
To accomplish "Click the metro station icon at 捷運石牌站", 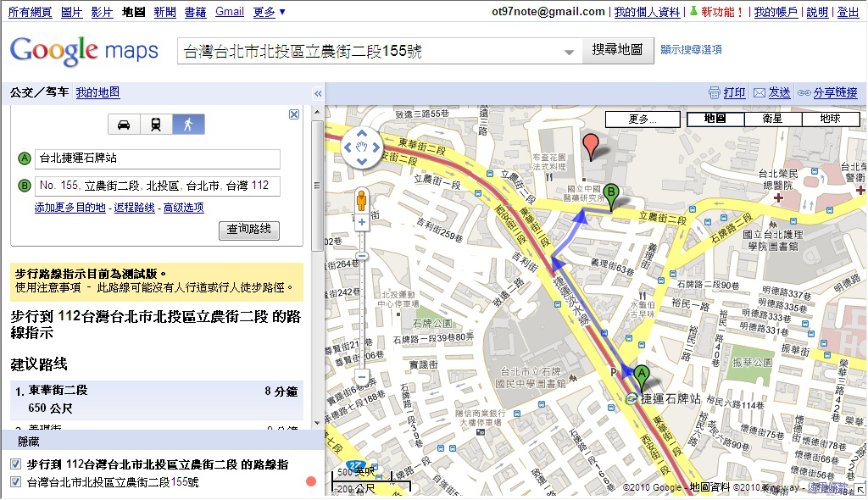I will click(631, 398).
